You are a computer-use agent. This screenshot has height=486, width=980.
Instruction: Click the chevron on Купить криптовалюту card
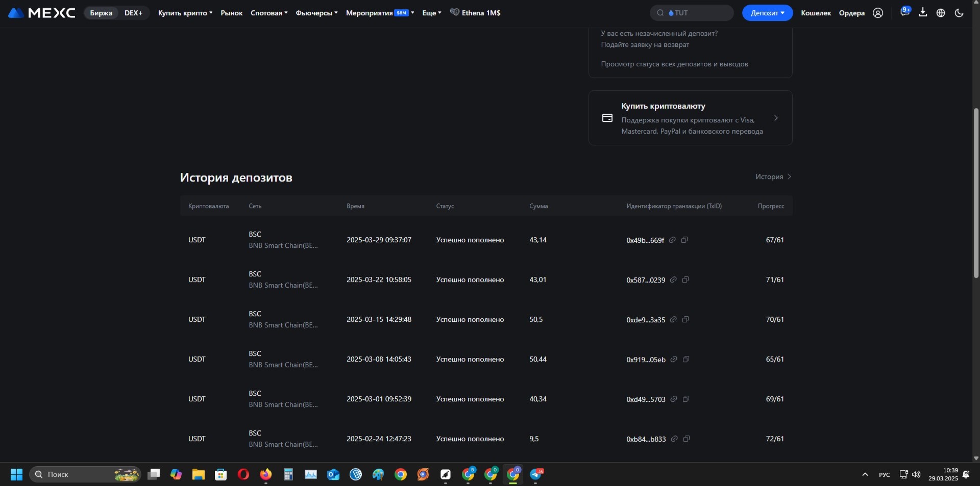pyautogui.click(x=776, y=118)
